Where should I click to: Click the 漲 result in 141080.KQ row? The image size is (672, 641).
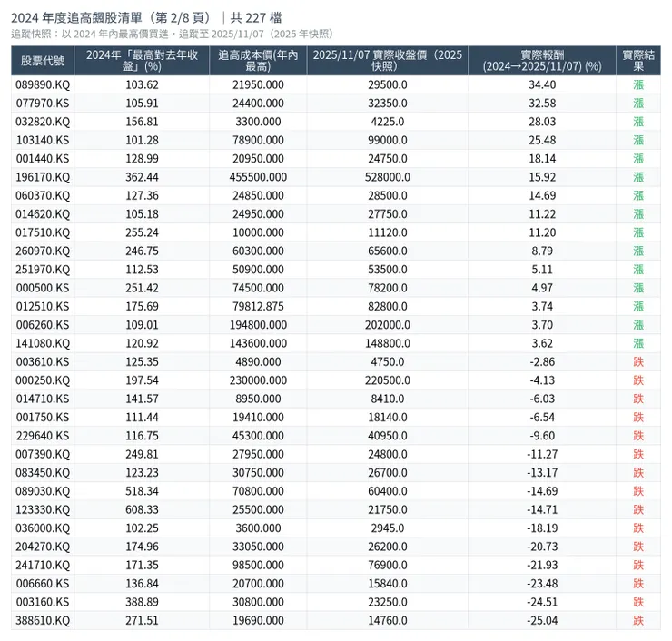tap(638, 343)
